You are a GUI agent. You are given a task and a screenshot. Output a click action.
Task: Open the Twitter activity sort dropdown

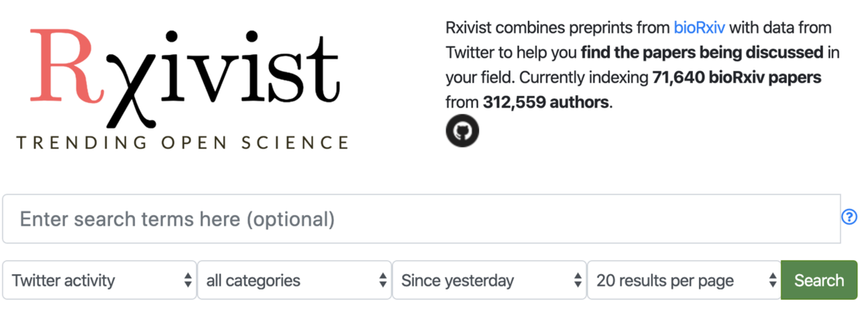[100, 280]
